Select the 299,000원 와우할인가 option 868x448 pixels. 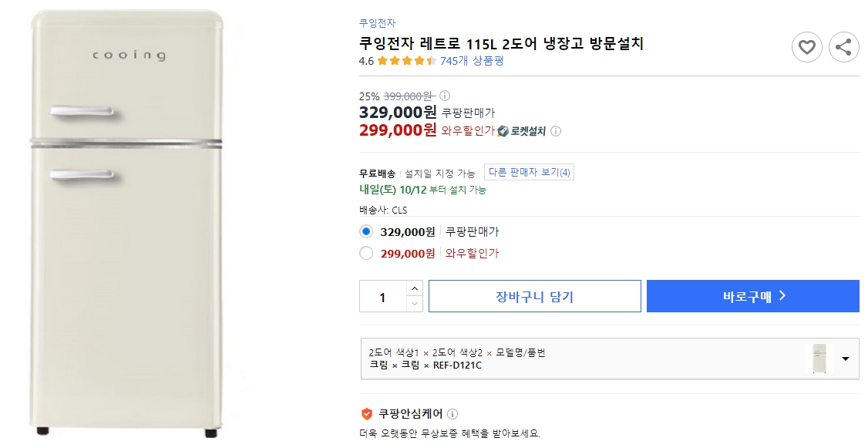[x=366, y=253]
